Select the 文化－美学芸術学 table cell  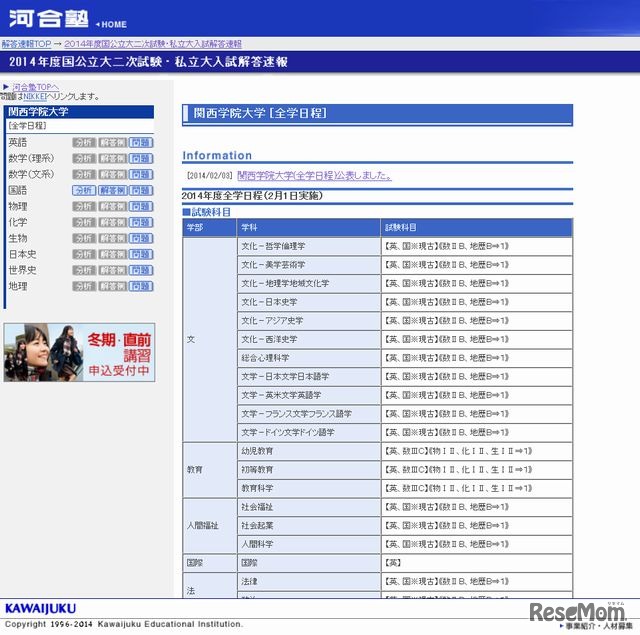click(309, 265)
